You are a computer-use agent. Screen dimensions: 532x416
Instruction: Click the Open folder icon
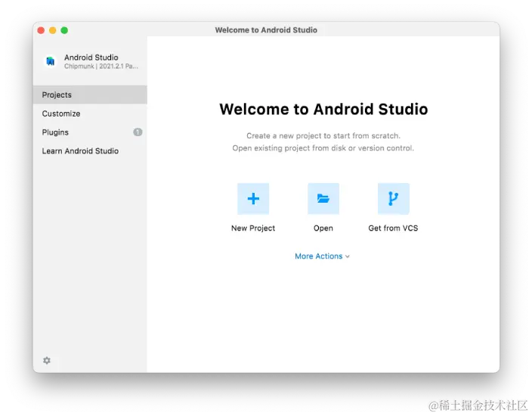coord(323,199)
